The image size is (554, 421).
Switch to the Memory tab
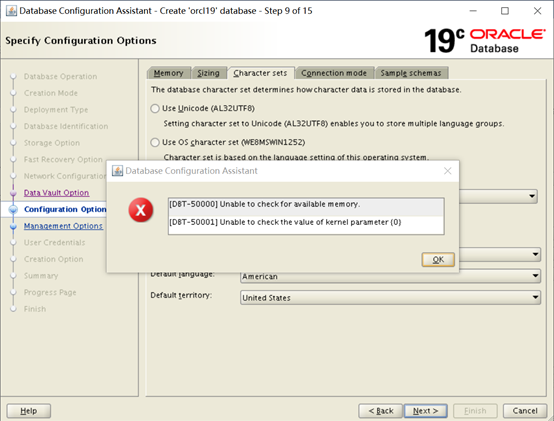[x=169, y=73]
